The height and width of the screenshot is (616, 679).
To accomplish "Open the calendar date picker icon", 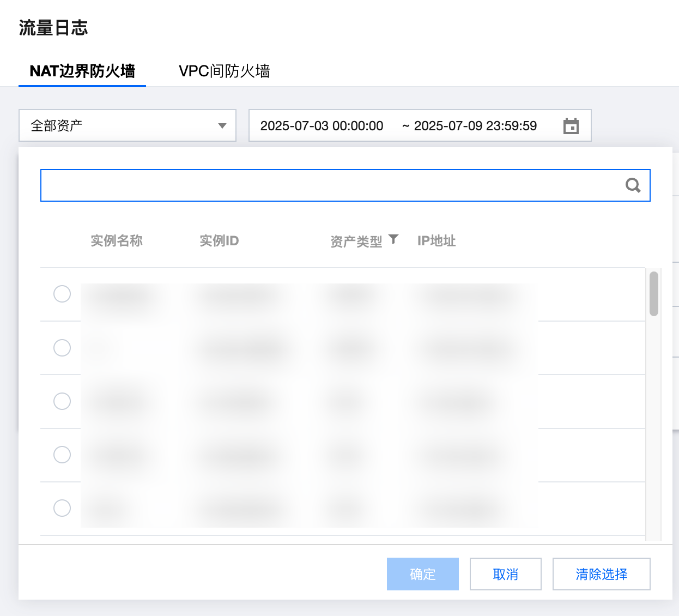I will 571,126.
